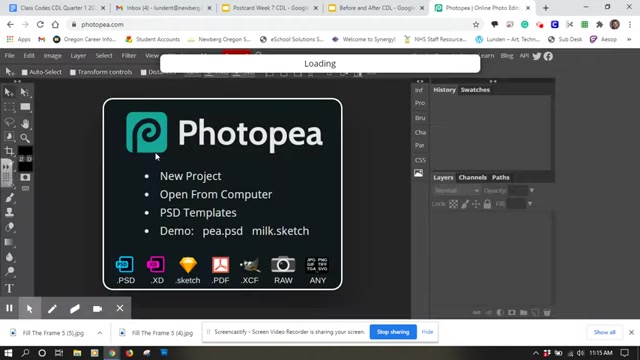
Task: Enable the Transform controls checkbox
Action: [x=73, y=72]
